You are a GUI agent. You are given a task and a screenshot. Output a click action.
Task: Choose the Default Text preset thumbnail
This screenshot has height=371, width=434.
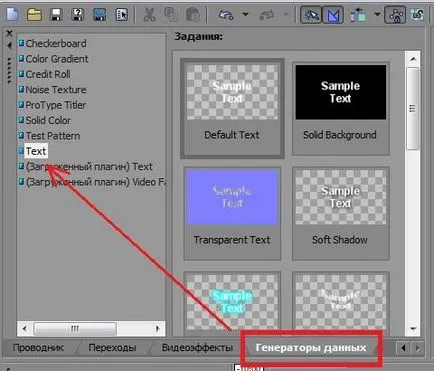232,92
